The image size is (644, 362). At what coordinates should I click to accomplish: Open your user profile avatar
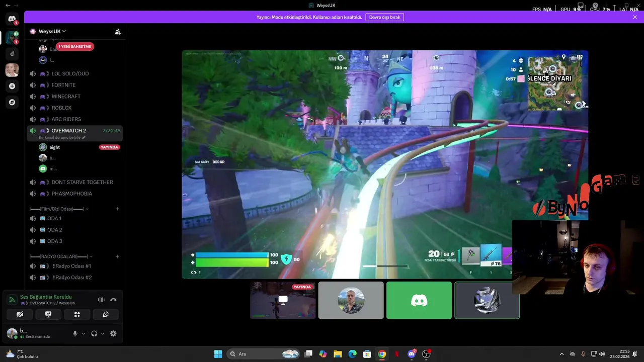(12, 333)
